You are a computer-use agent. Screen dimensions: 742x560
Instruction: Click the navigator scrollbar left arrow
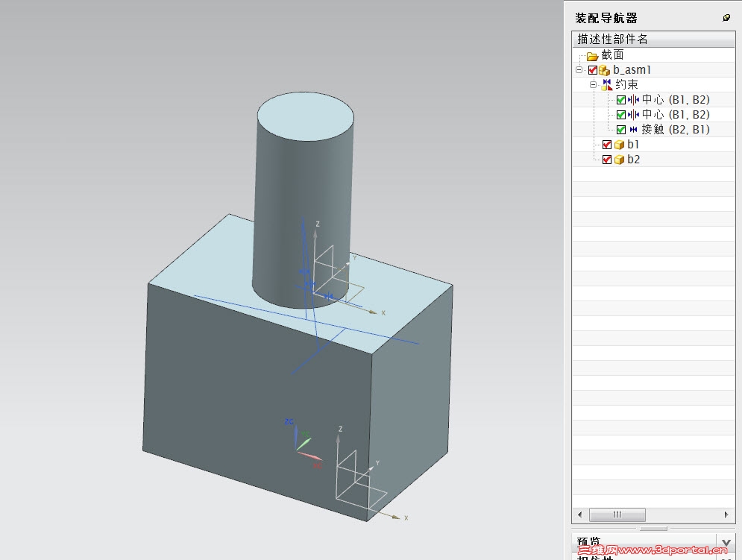click(579, 515)
